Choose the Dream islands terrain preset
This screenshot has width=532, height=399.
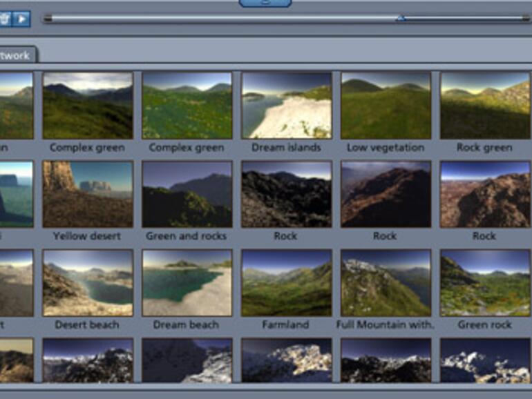286,106
